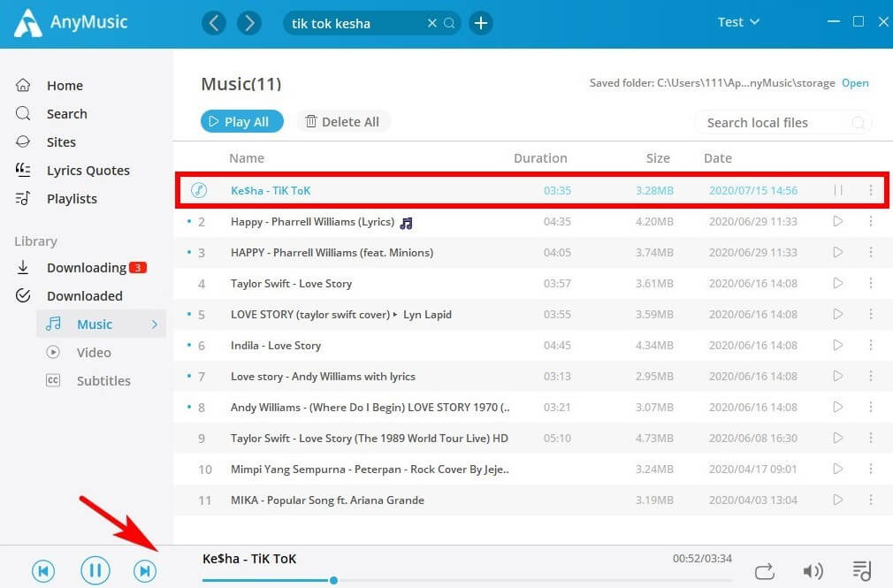Viewport: 893px width, 588px height.
Task: Open more options for HAPPY (feat. Minions)
Action: pos(871,252)
